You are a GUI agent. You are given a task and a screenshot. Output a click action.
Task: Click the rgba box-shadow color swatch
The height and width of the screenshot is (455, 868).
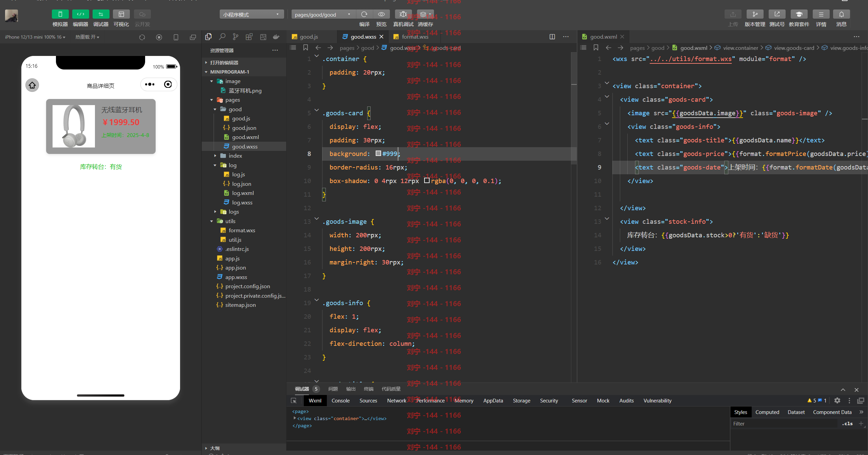pos(427,181)
